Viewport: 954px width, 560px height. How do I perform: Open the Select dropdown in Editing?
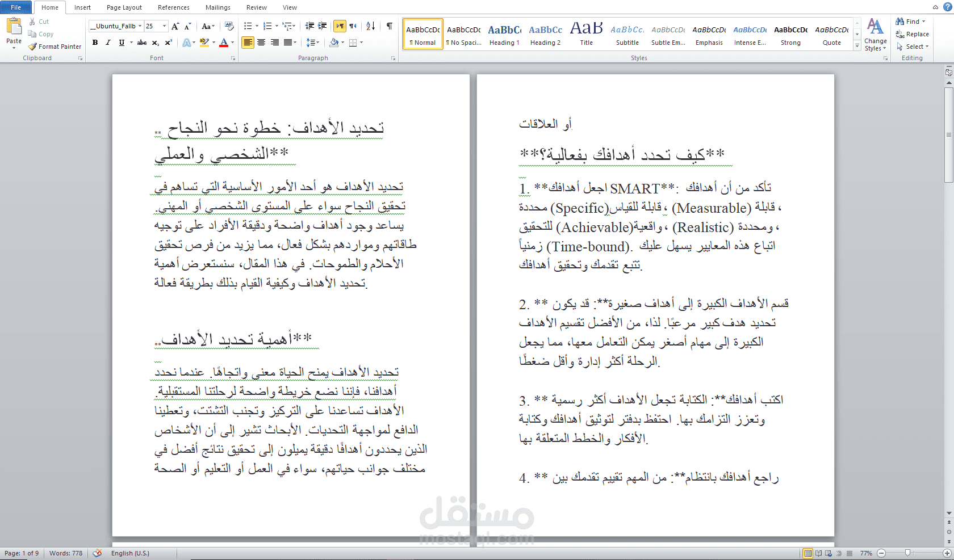[x=913, y=47]
